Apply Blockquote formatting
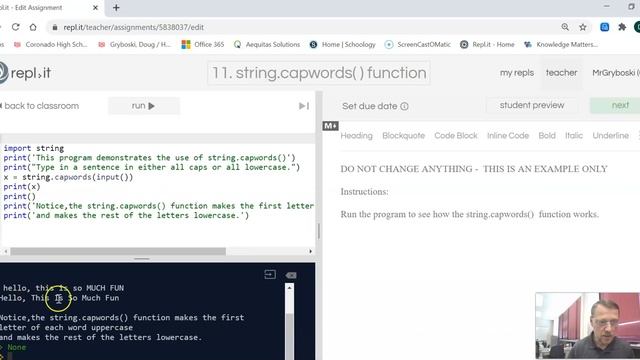Screen dimensions: 640x360 403,136
